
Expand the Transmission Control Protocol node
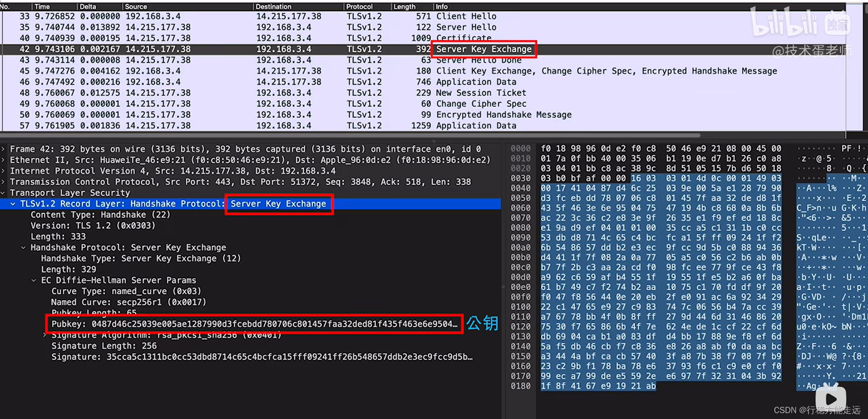click(x=4, y=182)
